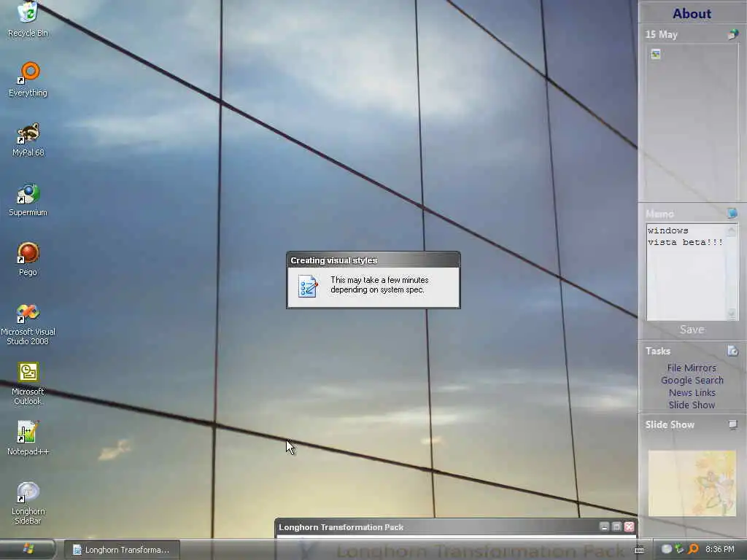This screenshot has width=747, height=560.
Task: Click the Memo panel header icon
Action: (x=732, y=213)
